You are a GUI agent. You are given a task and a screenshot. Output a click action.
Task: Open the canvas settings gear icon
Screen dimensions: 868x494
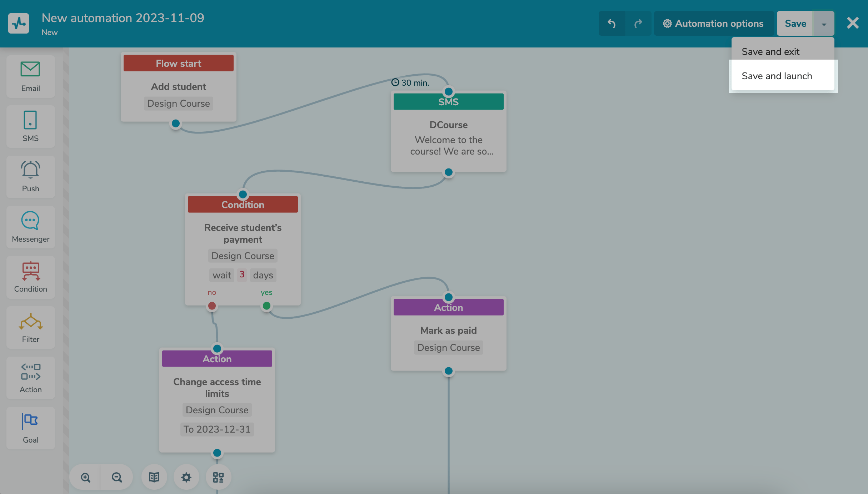click(x=186, y=477)
